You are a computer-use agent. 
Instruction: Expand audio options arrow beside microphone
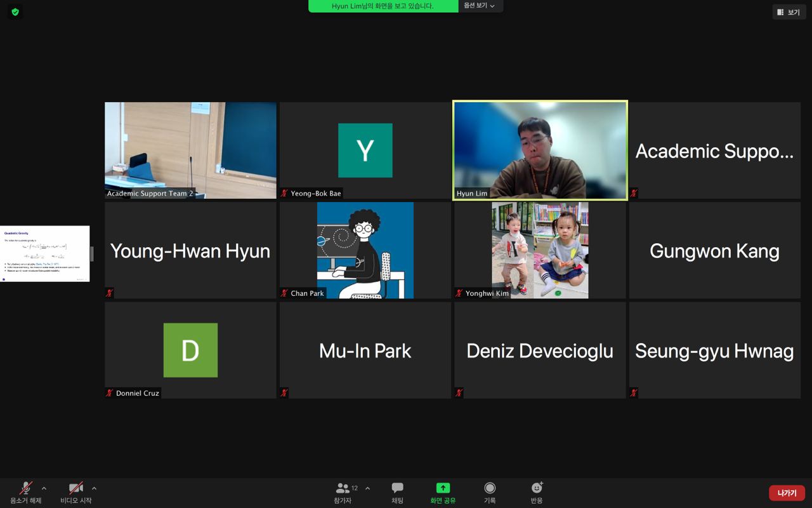click(x=44, y=488)
